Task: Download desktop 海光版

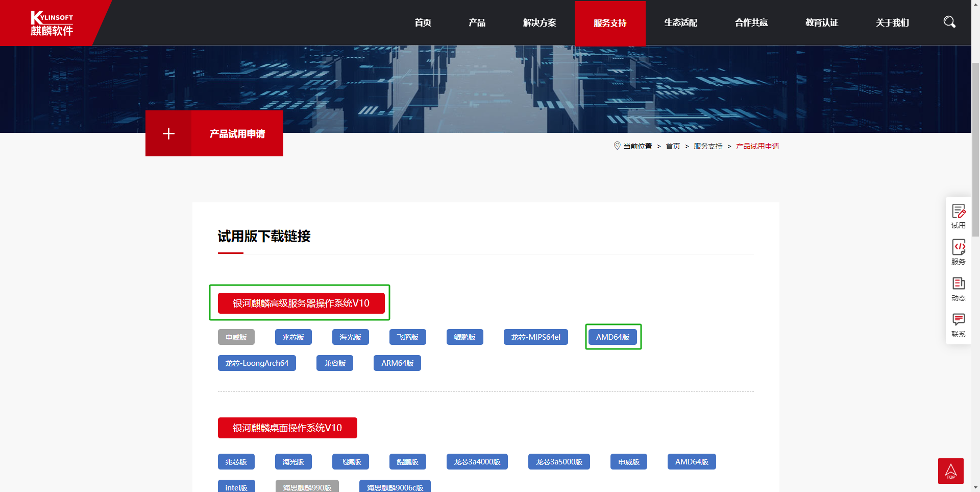Action: (x=293, y=462)
